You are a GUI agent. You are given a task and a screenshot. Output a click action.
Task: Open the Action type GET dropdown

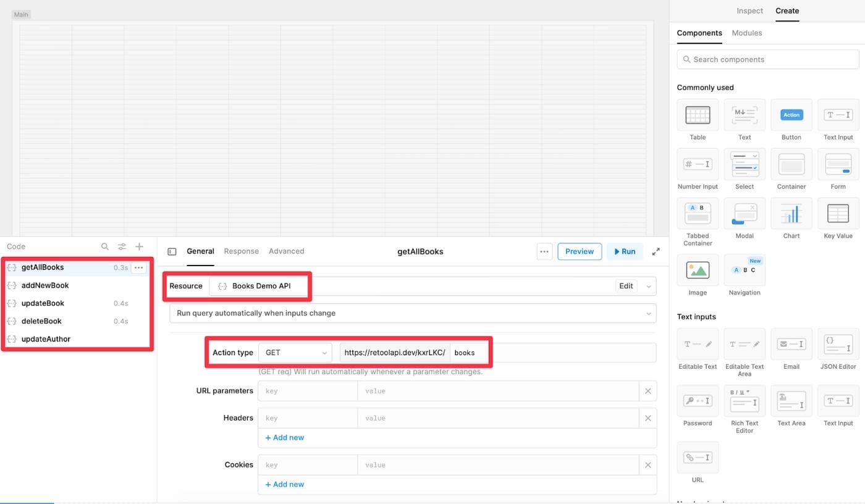[x=295, y=353]
